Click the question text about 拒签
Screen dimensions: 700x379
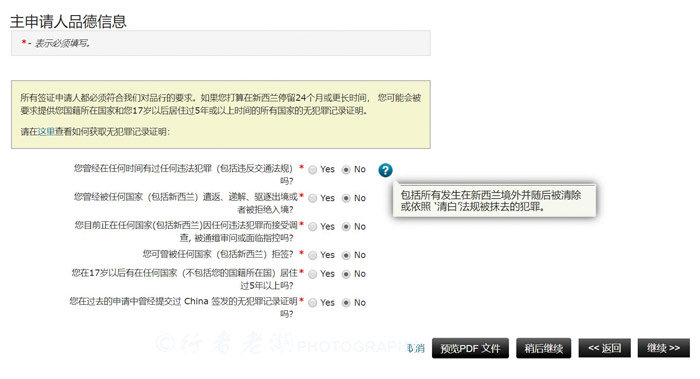(x=218, y=254)
